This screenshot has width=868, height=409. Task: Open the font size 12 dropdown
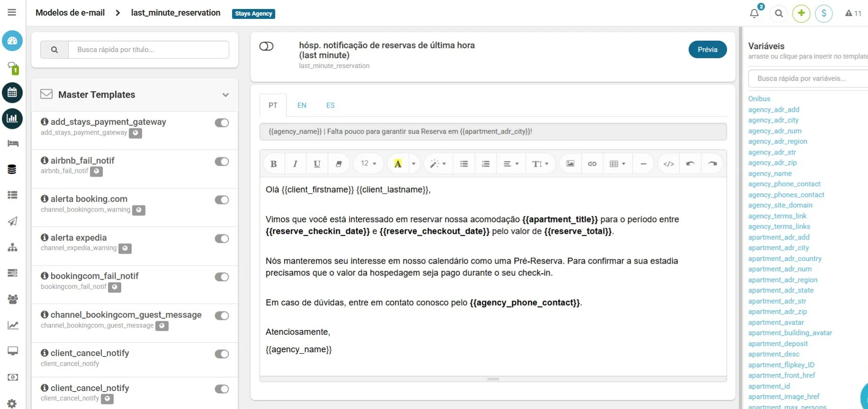(368, 164)
